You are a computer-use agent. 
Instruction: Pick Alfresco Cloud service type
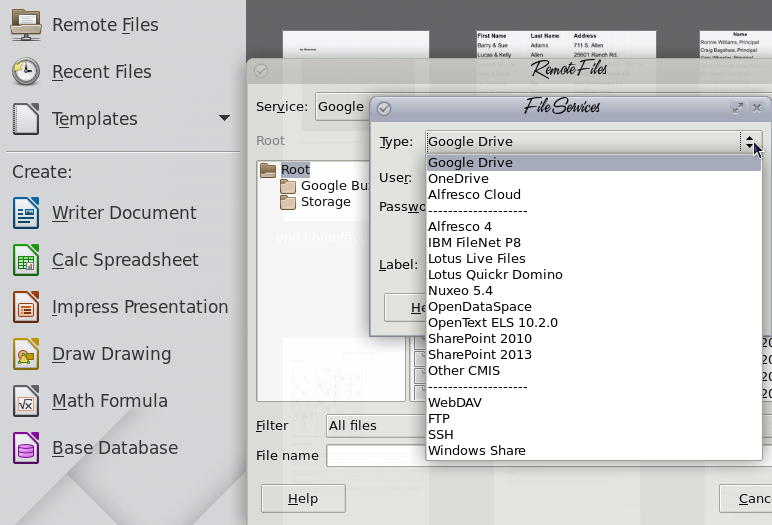click(x=593, y=195)
